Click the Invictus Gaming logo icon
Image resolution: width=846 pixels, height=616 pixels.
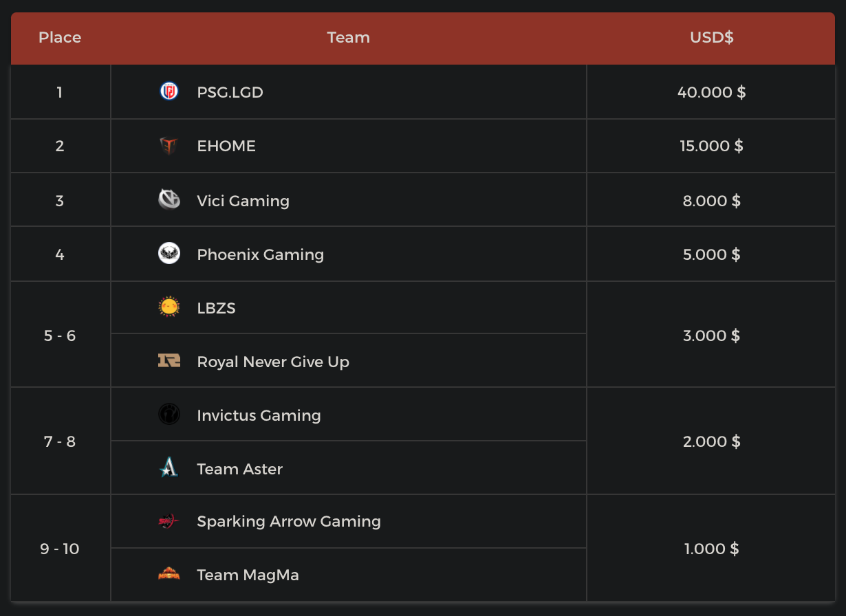pyautogui.click(x=169, y=415)
